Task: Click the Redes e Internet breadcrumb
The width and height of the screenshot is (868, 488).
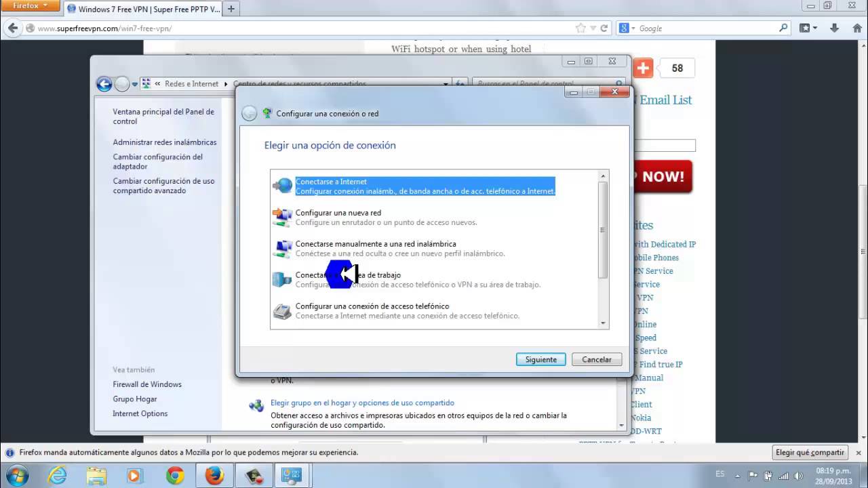Action: [192, 84]
